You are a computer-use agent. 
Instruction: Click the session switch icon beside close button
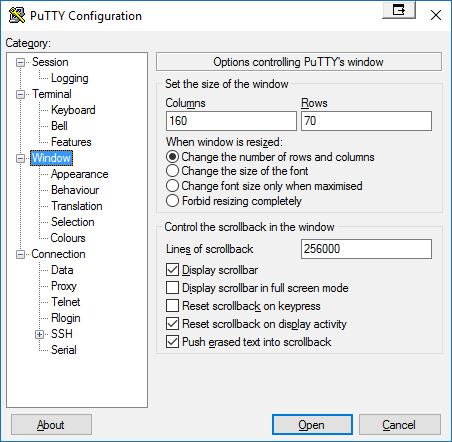(x=399, y=10)
